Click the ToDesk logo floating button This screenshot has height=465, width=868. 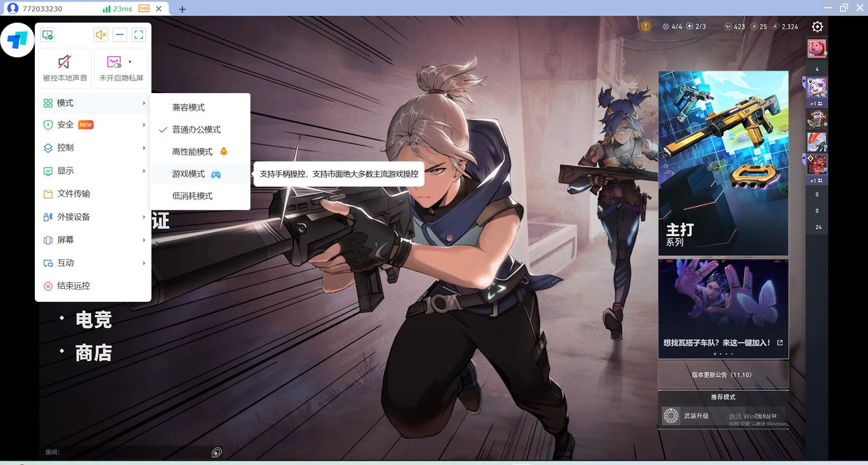[17, 40]
